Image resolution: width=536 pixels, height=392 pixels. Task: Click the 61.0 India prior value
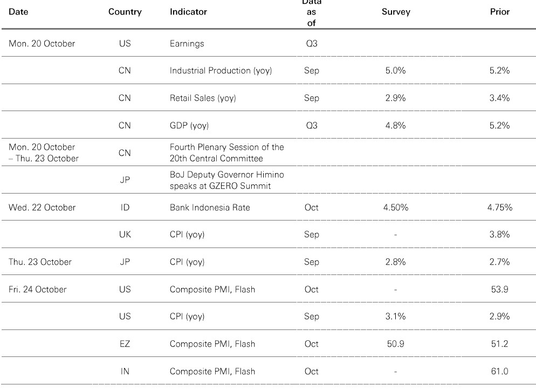[499, 372]
